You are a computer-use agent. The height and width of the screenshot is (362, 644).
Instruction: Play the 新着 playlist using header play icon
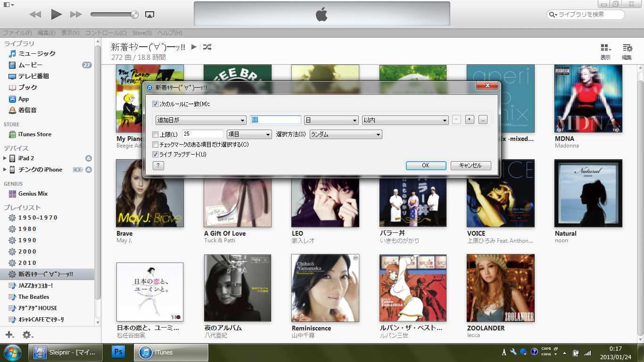point(194,47)
